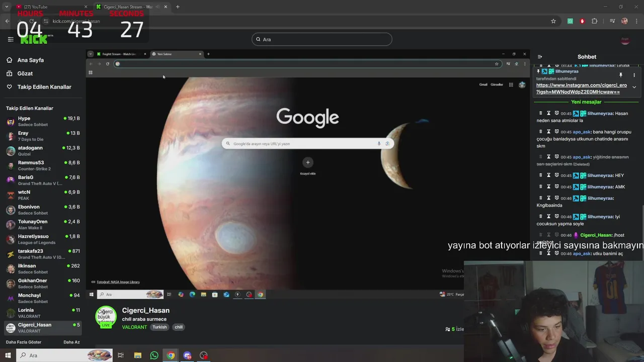Open Chrome profile avatar
644x362 pixels.
pos(624,21)
